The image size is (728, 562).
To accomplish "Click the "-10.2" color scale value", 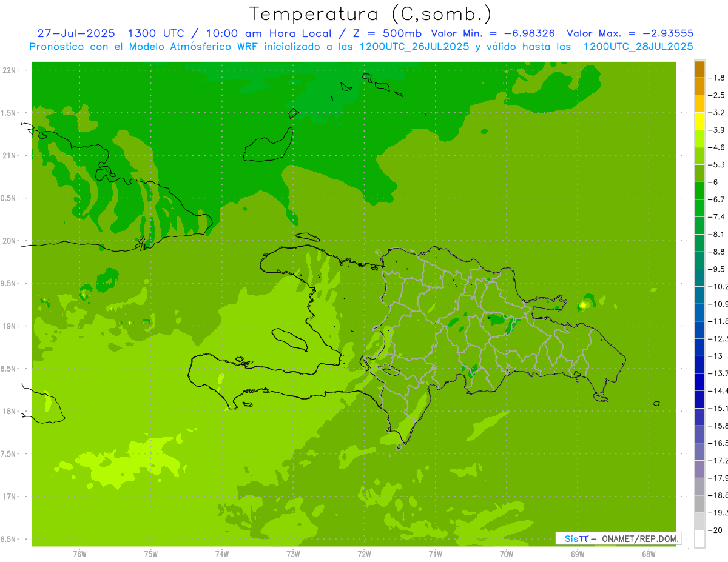I will (x=718, y=286).
